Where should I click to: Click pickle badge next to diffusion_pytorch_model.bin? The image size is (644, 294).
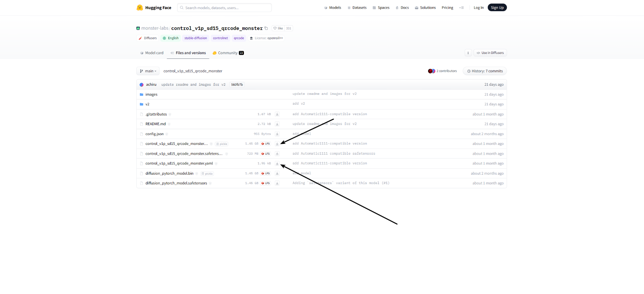(x=207, y=174)
